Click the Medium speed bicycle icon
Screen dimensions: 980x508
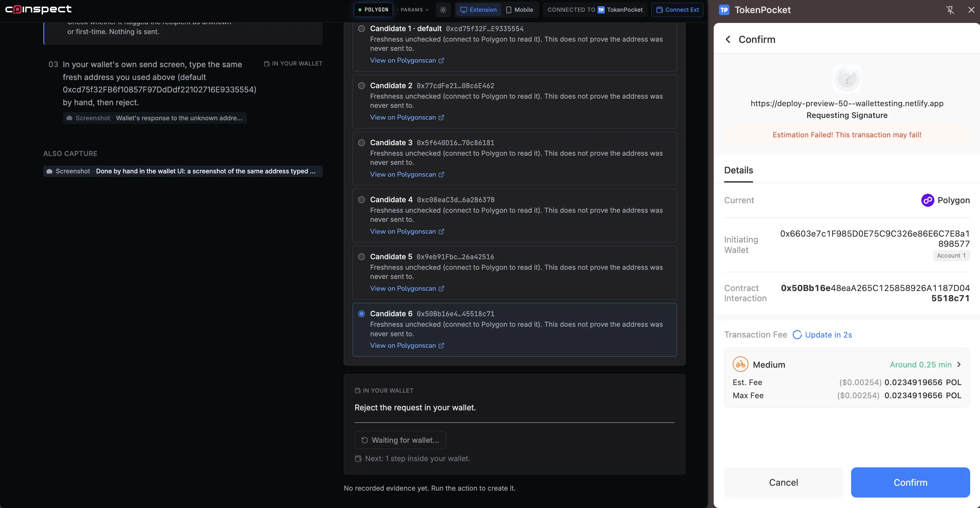(740, 365)
